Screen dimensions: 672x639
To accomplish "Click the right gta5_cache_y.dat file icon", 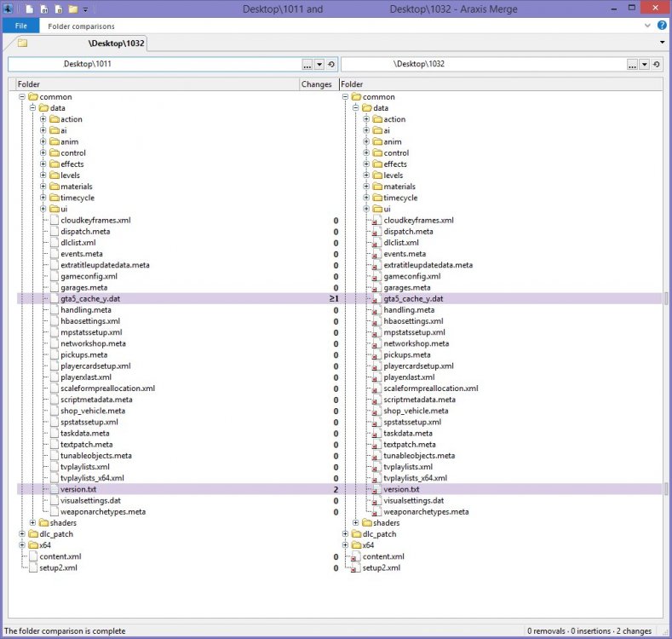I will click(376, 299).
